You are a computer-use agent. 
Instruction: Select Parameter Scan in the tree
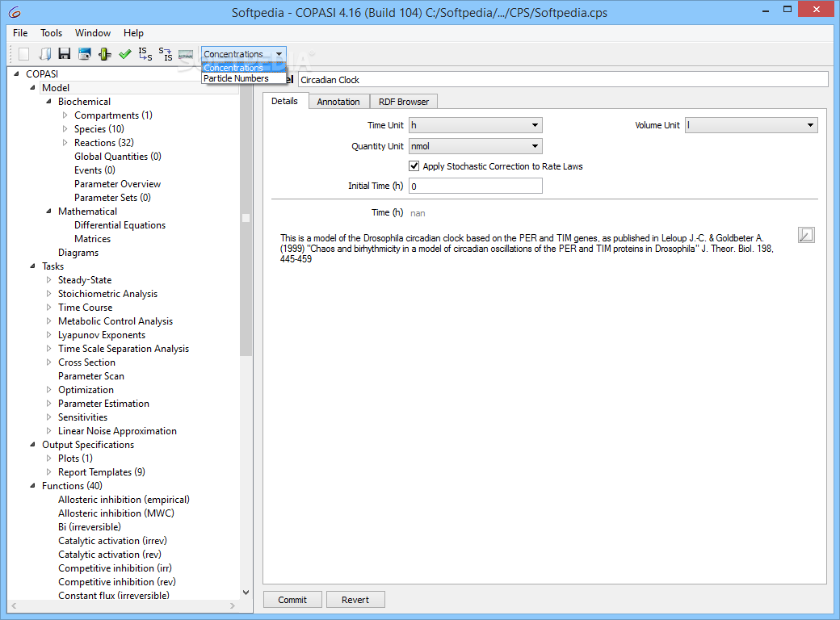pyautogui.click(x=91, y=376)
